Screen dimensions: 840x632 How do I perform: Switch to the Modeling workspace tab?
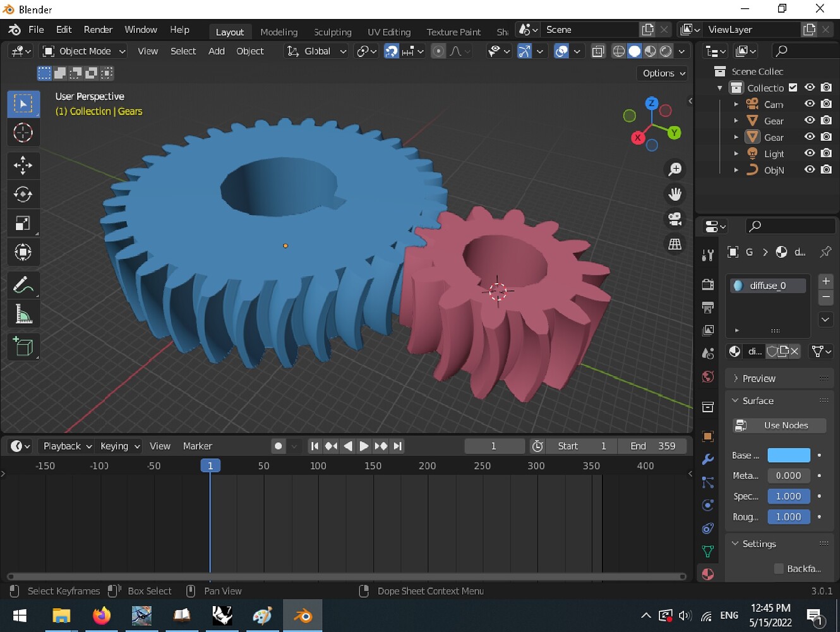(x=279, y=32)
